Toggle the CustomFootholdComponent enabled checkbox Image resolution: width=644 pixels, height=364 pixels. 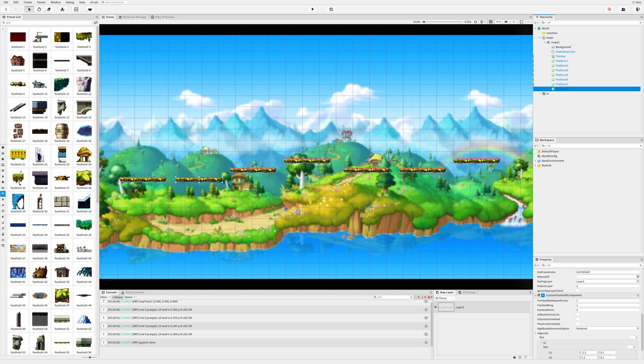click(543, 295)
